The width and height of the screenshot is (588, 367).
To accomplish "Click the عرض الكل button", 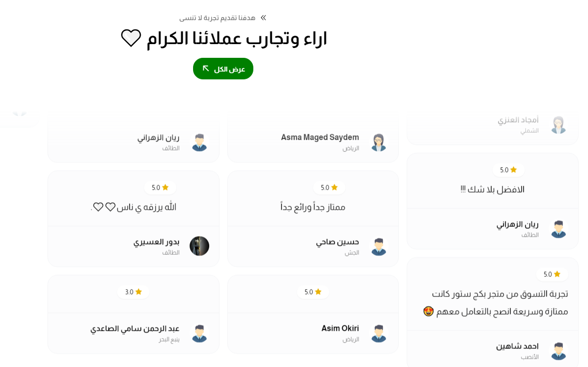I will coord(223,69).
